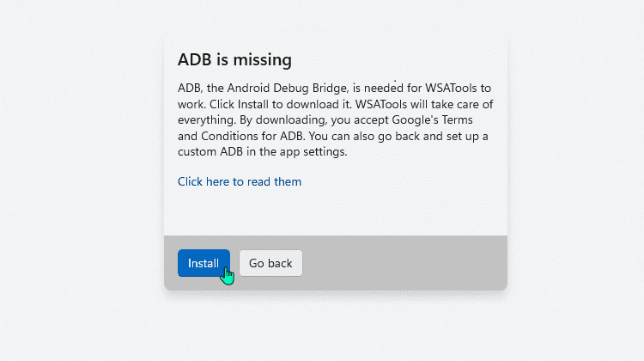Screen dimensions: 644x361
Task: Return to previous screen via Go back
Action: click(270, 263)
